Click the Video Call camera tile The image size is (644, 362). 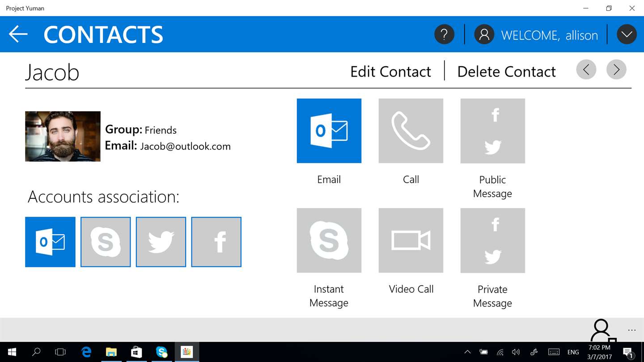411,240
